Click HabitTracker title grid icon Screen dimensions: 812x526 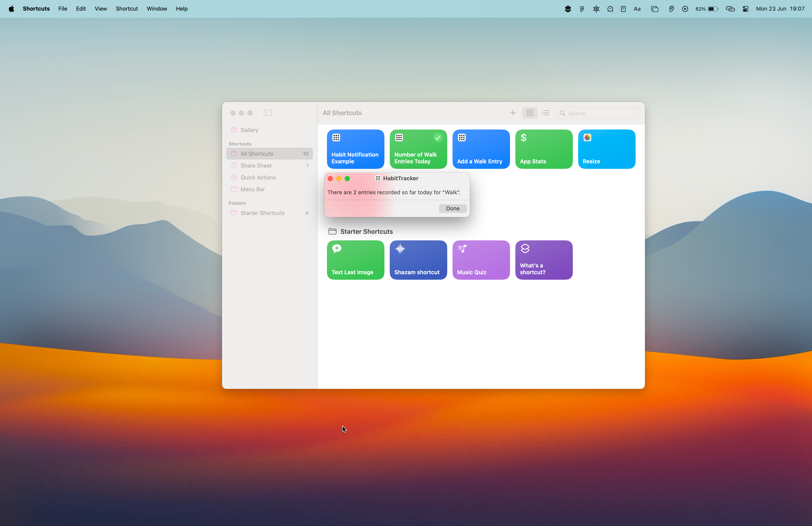tap(378, 178)
